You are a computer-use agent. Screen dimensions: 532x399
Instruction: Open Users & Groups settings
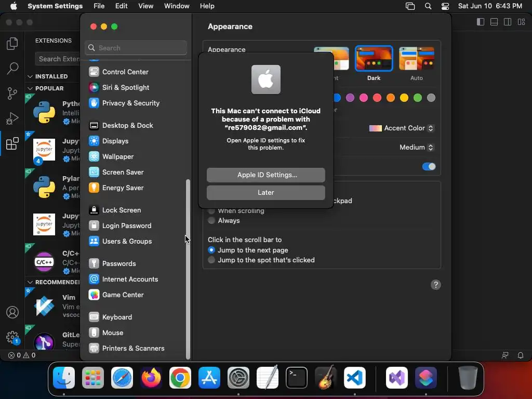click(x=120, y=242)
